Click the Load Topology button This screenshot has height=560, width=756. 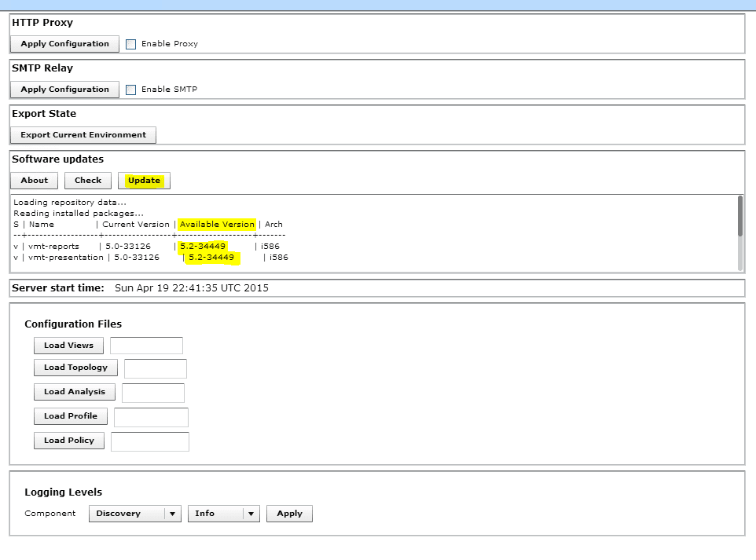tap(75, 368)
